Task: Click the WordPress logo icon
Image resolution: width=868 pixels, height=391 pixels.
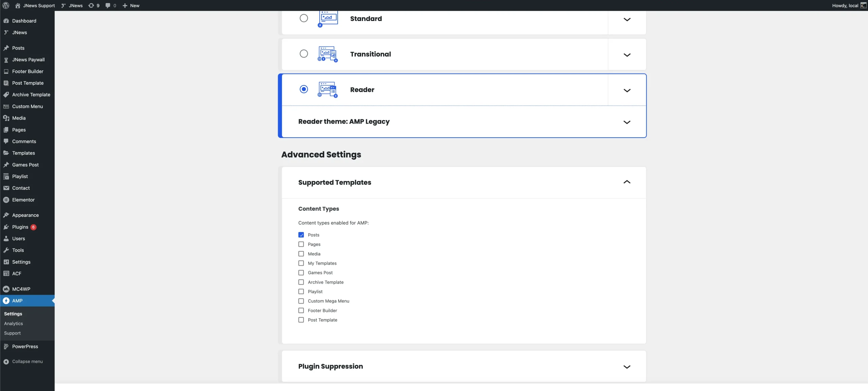Action: point(6,5)
